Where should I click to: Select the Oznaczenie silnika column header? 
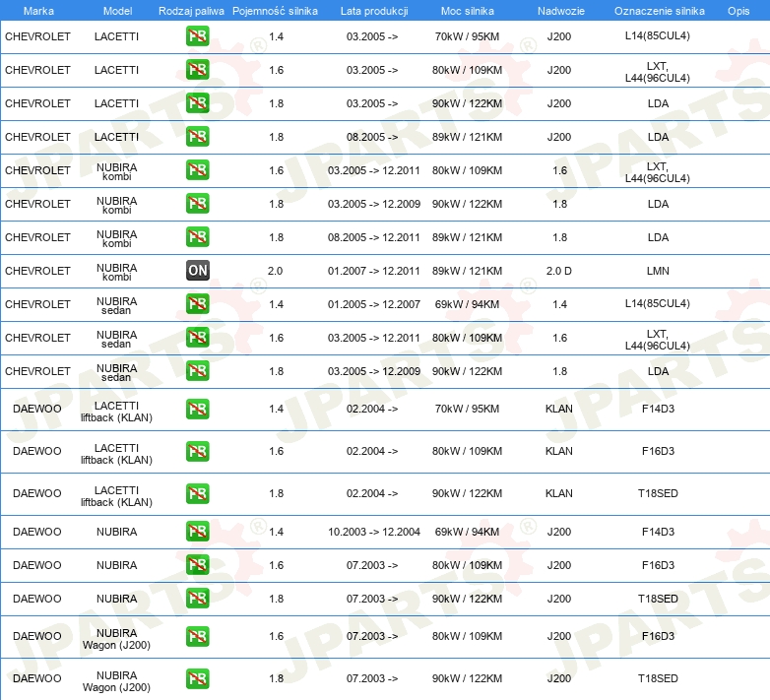pos(660,11)
